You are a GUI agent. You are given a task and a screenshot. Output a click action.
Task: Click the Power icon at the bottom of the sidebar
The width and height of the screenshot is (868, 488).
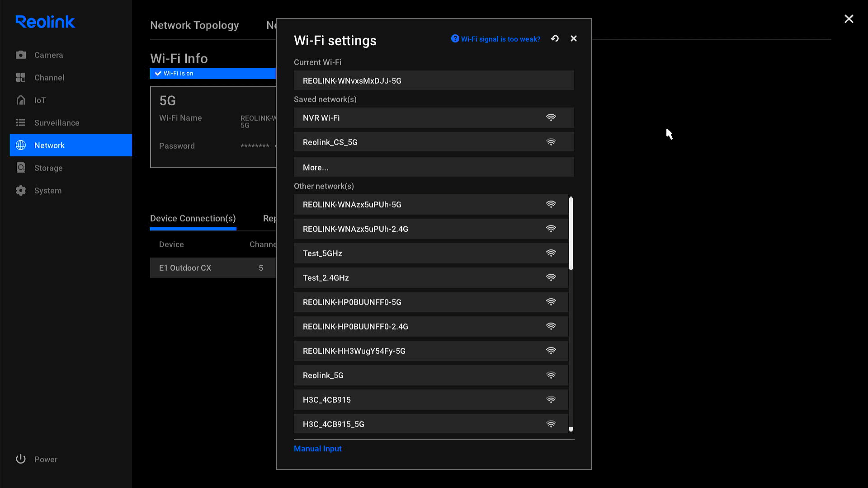(x=21, y=459)
